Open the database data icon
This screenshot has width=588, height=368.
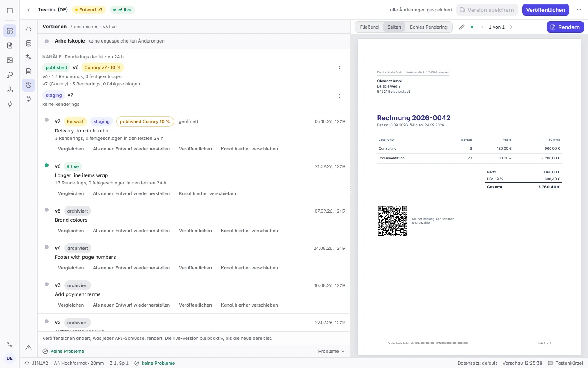coord(29,43)
